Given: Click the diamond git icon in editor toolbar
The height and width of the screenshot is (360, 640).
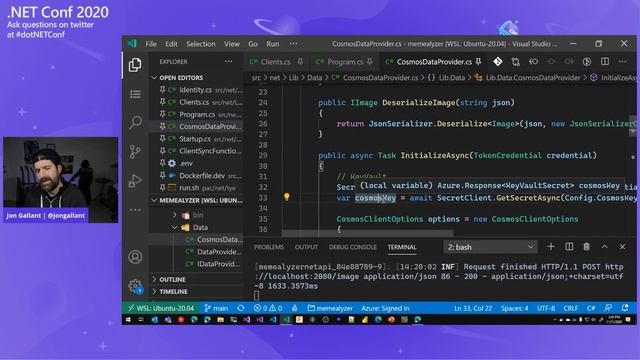Looking at the screenshot, I should click(x=498, y=62).
